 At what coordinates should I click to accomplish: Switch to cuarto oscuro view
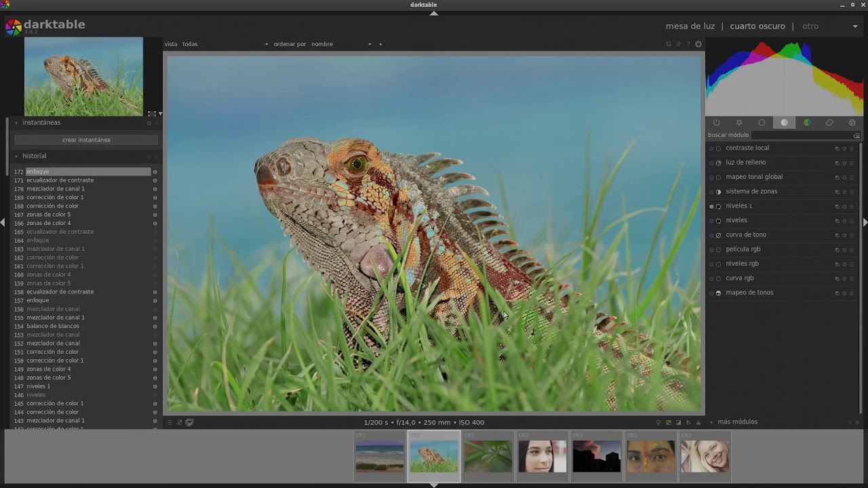click(757, 26)
